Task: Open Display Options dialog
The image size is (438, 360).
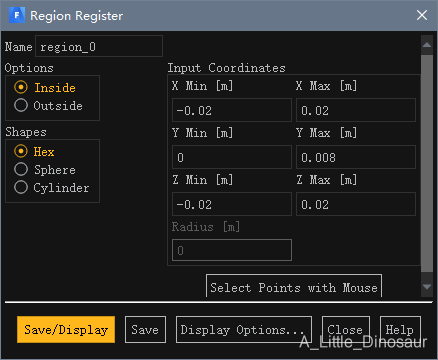Action: [x=244, y=330]
